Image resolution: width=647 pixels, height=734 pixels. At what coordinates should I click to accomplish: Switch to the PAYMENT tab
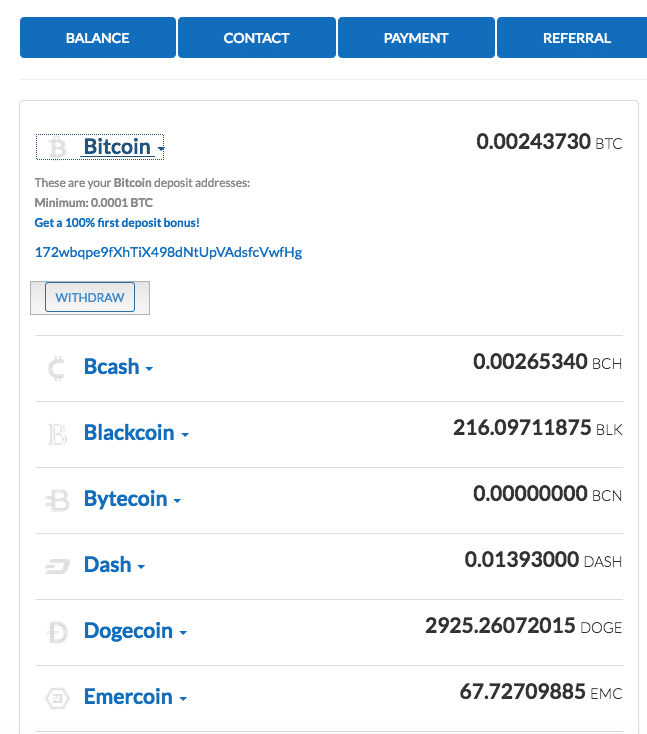416,38
